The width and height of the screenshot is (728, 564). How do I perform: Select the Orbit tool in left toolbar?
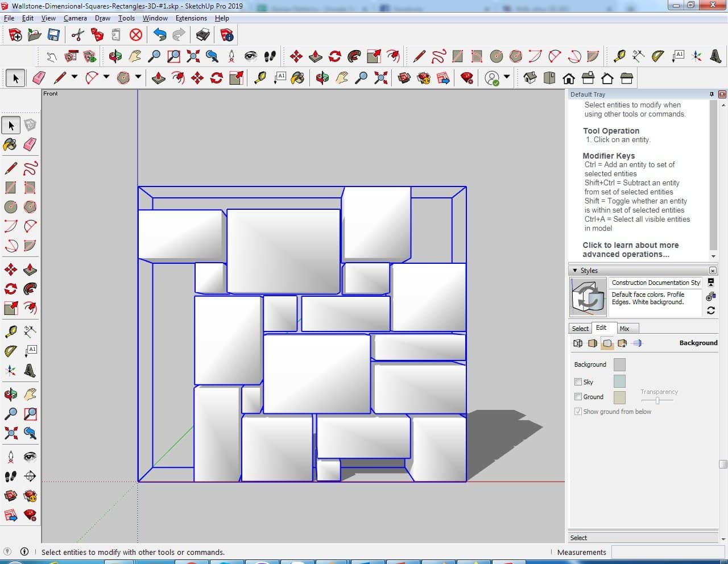[10, 395]
